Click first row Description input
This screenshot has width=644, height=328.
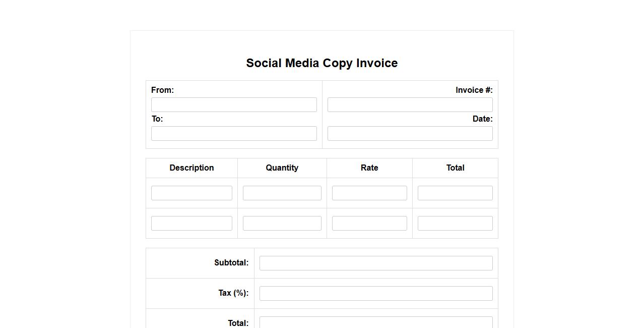tap(191, 193)
